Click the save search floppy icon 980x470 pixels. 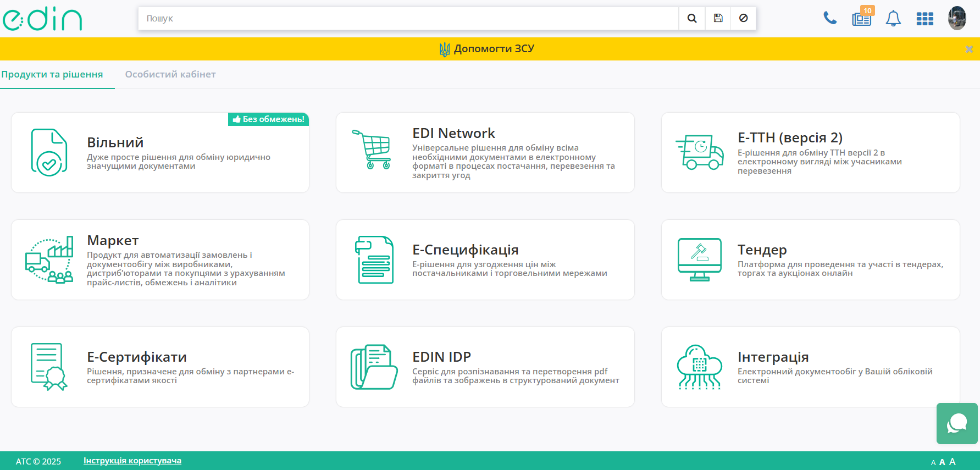point(718,18)
